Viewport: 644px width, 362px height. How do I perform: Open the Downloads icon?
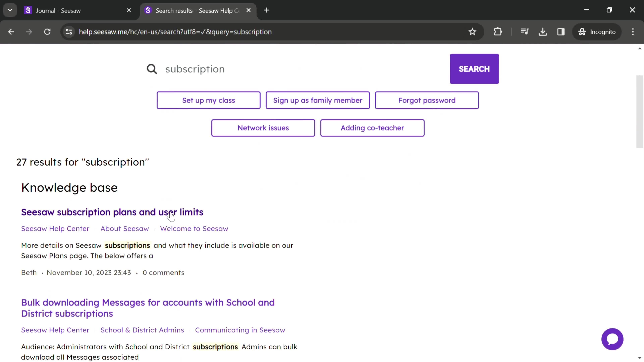(543, 32)
